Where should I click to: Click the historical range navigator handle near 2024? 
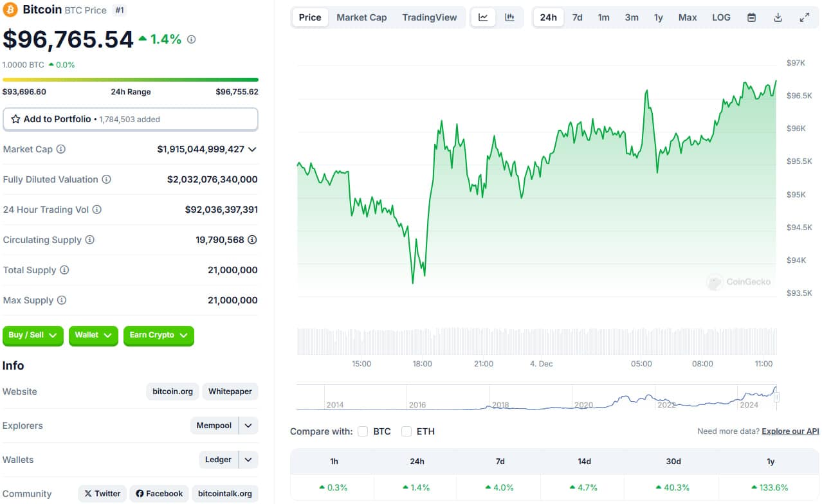click(776, 398)
